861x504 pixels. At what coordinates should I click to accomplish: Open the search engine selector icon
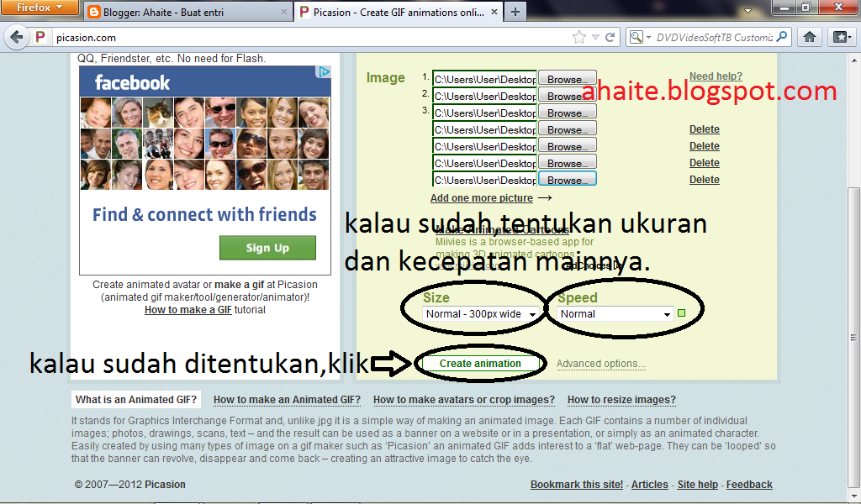[640, 37]
